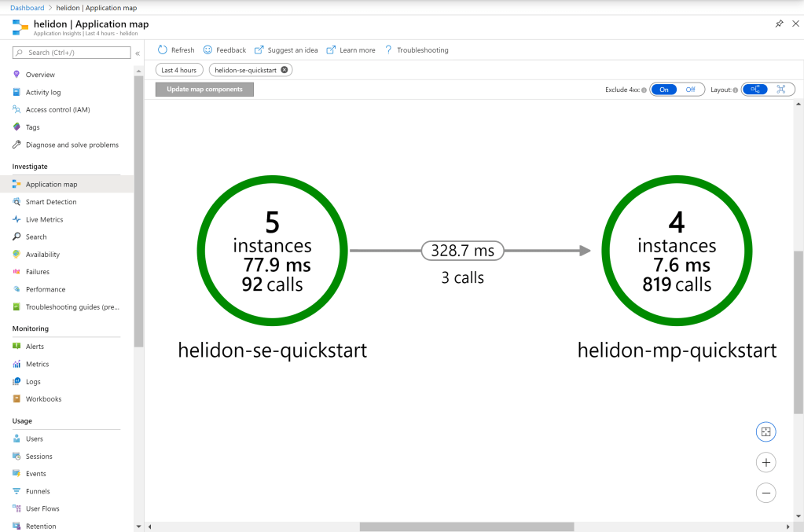Click the Troubleshooting question mark icon
804x532 pixels.
coord(388,50)
